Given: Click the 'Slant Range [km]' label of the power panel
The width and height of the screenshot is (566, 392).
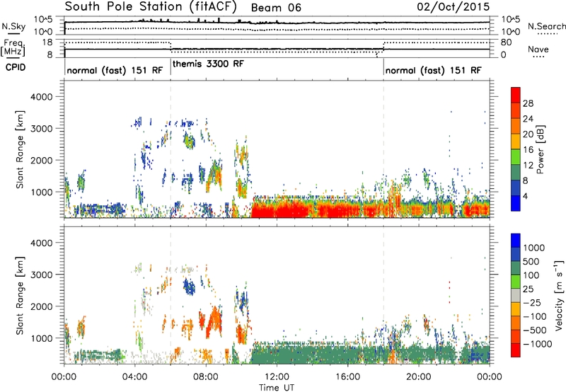Looking at the screenshot, I should pos(20,149).
